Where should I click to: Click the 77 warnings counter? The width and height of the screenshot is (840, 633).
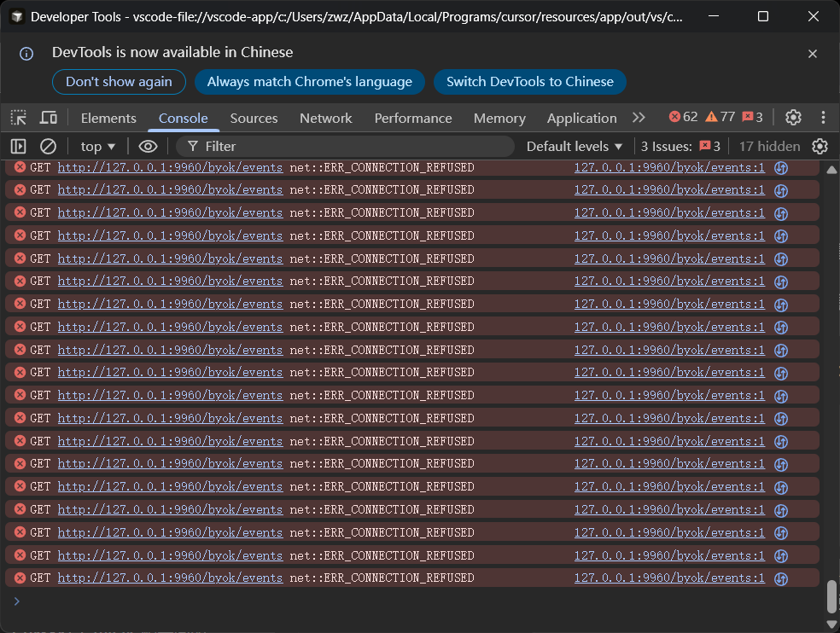point(720,117)
